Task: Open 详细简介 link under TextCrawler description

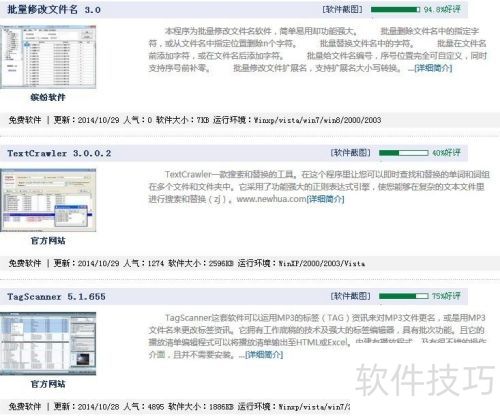Action: pyautogui.click(x=325, y=199)
